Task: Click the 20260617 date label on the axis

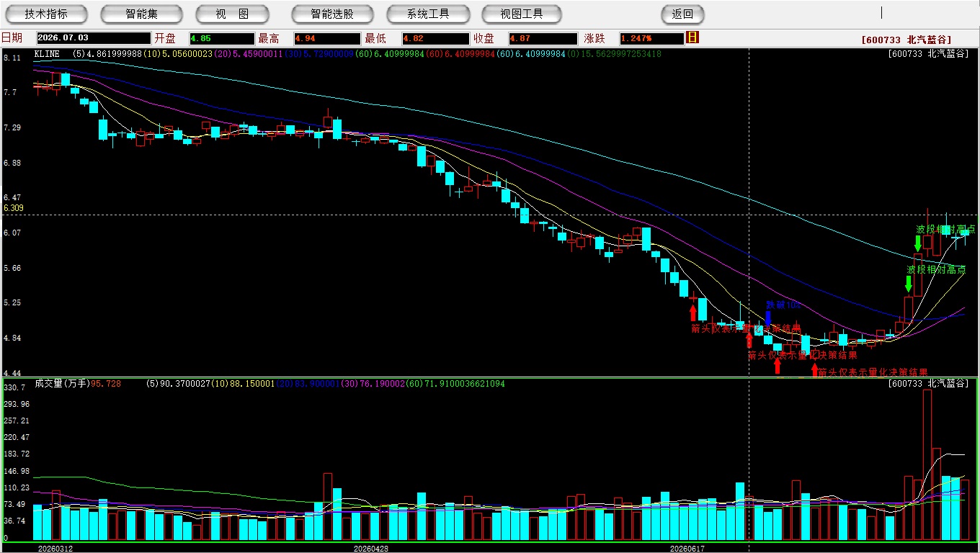Action: 687,548
